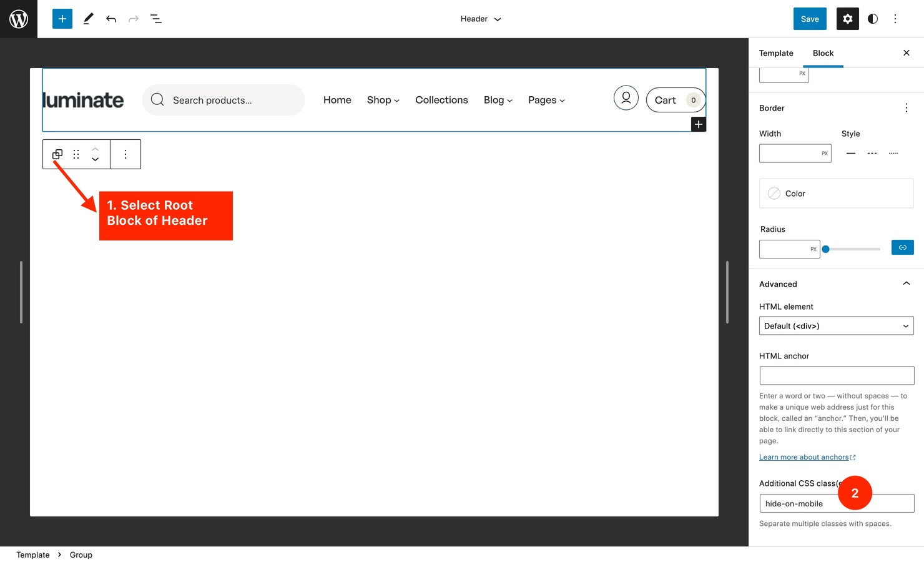Open the Styles panel icon
924x562 pixels.
point(872,19)
